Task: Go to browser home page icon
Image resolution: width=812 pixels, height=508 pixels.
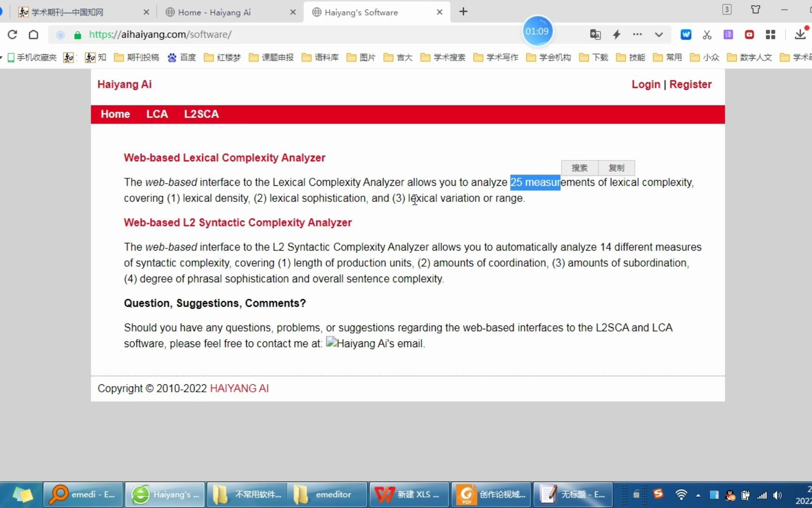Action: pos(33,34)
